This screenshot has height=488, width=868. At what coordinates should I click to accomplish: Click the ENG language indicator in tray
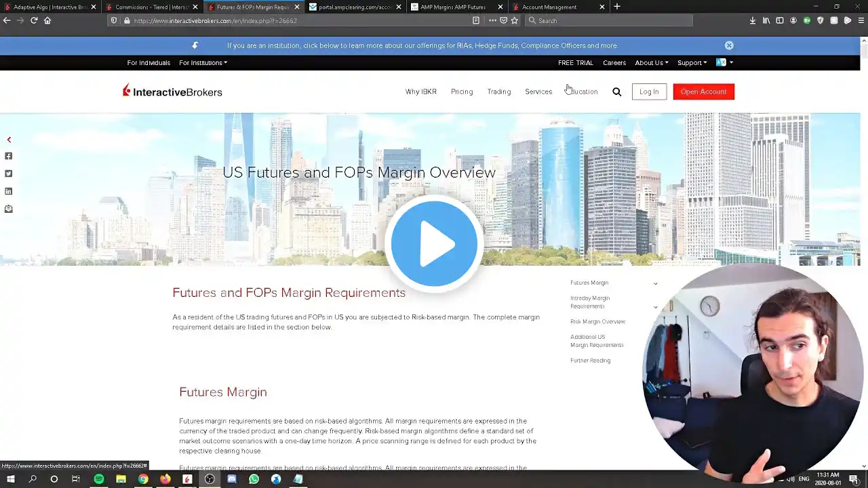pos(804,479)
